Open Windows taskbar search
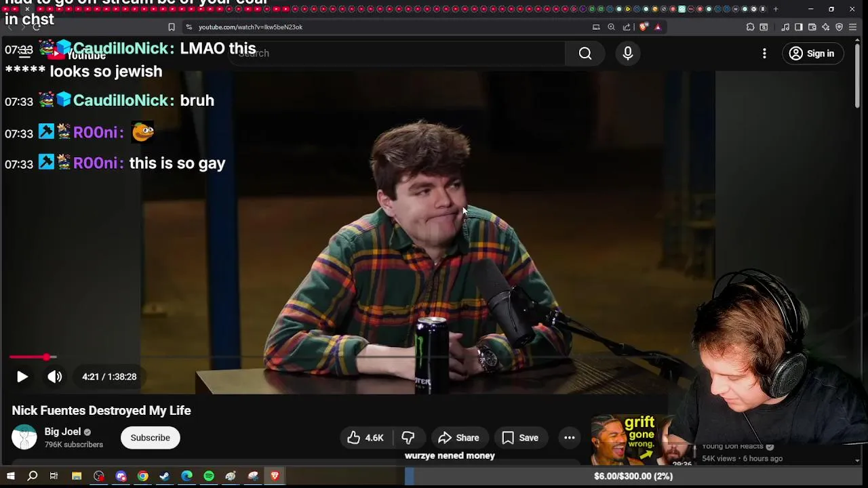This screenshot has width=868, height=488. pyautogui.click(x=32, y=476)
